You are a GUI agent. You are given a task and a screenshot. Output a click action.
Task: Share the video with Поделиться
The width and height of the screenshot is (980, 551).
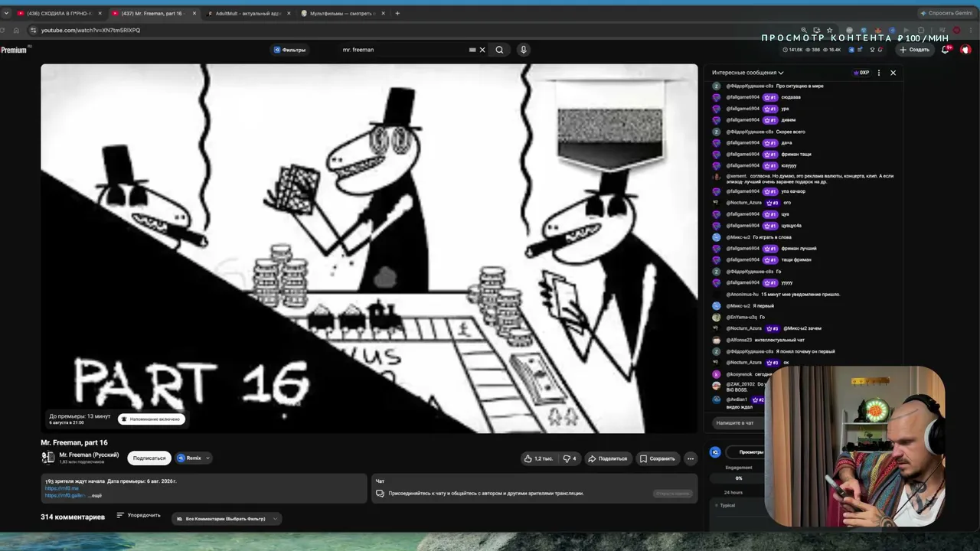click(607, 458)
